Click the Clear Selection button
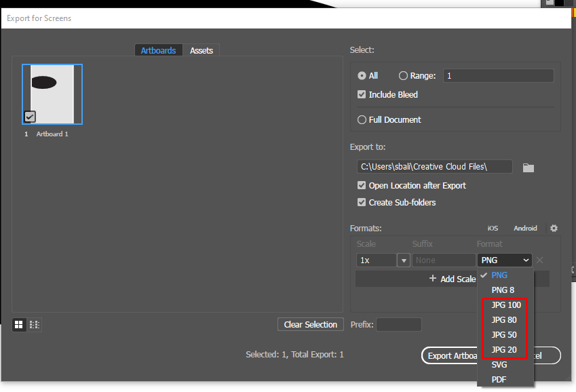 [311, 324]
